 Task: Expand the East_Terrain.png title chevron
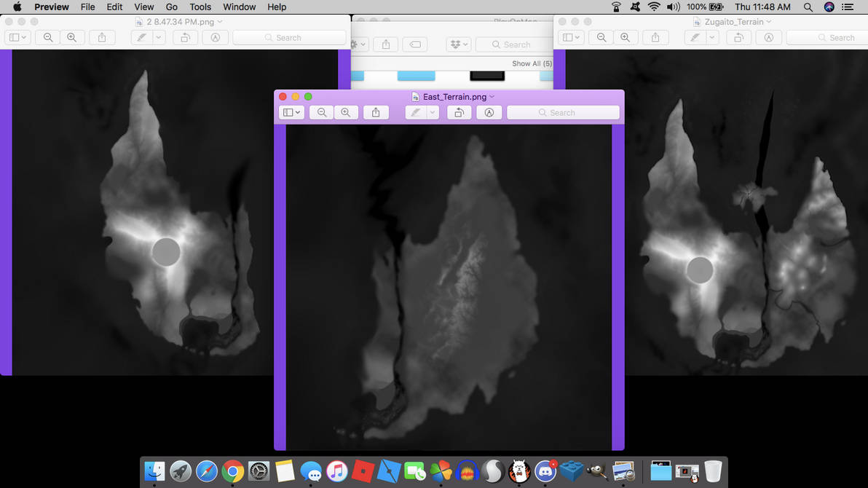492,97
